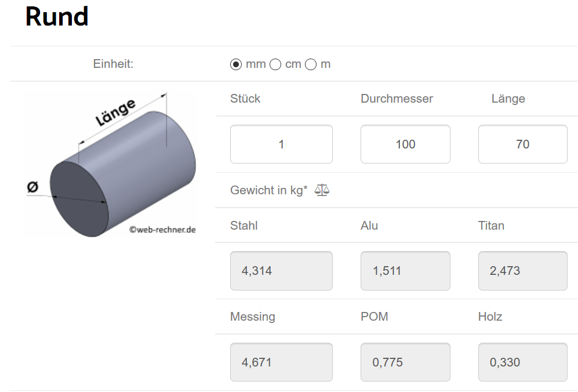Select the mm unit radio button
This screenshot has height=392, width=578.
236,64
